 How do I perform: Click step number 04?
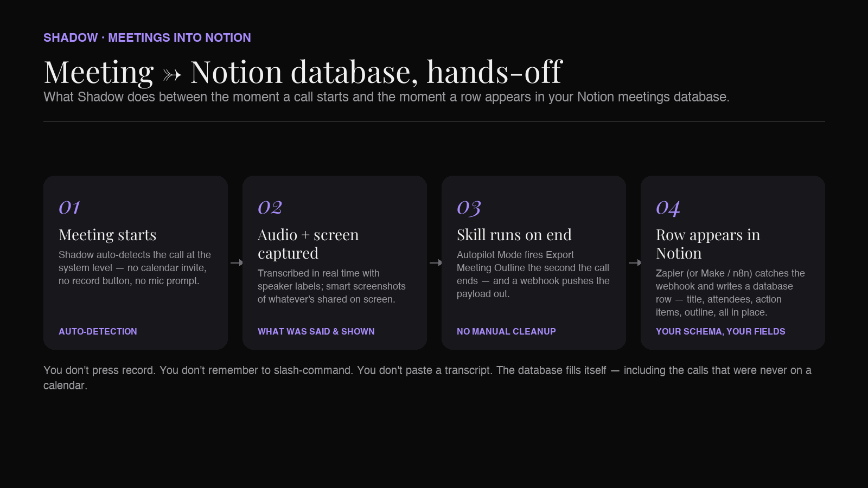point(668,208)
